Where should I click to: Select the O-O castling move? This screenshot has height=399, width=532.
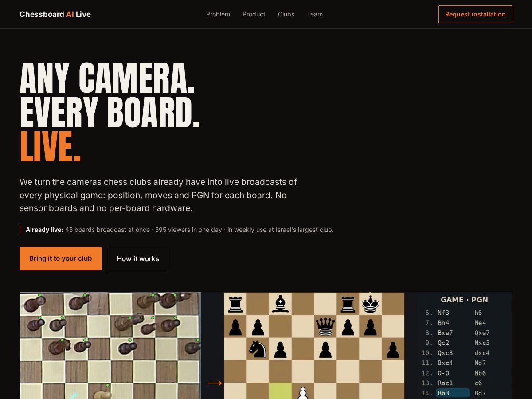coord(443,373)
